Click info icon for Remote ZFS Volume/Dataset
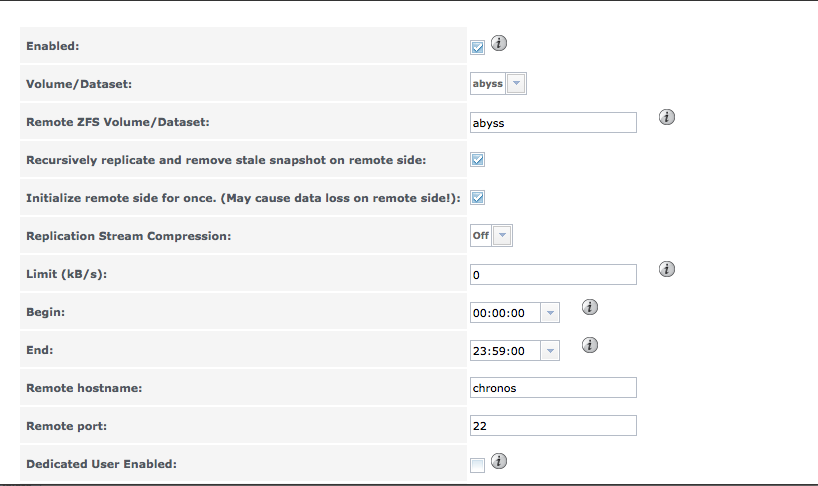 pyautogui.click(x=667, y=117)
